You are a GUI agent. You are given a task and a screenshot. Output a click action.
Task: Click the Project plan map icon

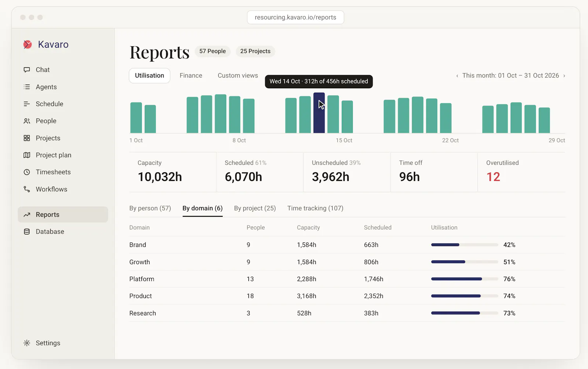tap(27, 155)
